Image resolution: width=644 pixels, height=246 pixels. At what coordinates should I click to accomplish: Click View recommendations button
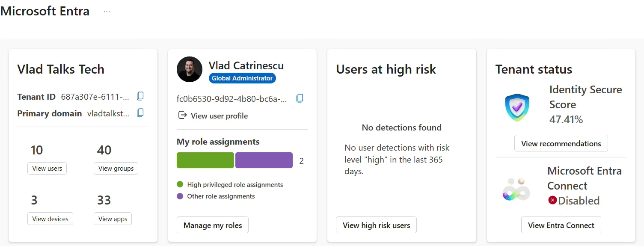click(561, 143)
